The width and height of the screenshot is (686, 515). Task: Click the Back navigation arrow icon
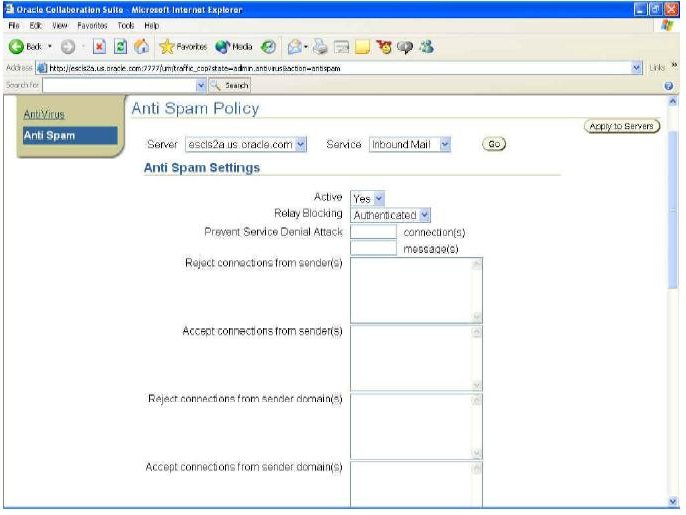(17, 47)
